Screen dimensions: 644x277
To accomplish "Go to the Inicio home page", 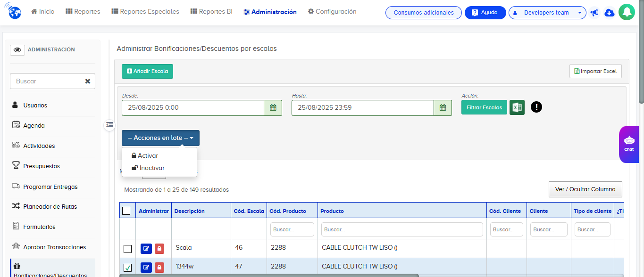I will (43, 12).
